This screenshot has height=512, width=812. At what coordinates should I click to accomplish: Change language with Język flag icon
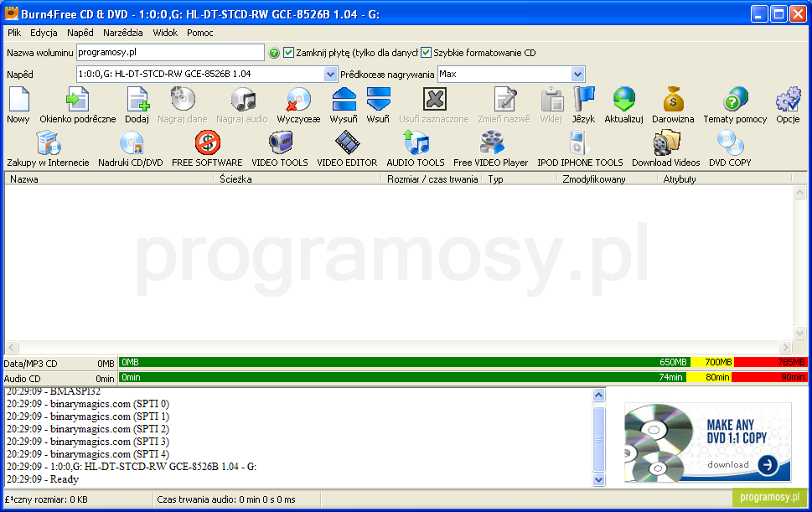[583, 105]
